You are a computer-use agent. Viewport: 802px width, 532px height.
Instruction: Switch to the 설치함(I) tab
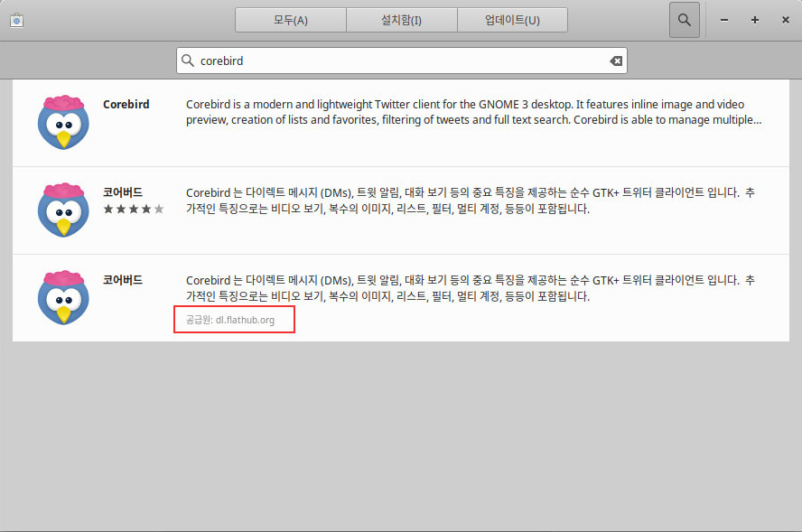click(402, 20)
